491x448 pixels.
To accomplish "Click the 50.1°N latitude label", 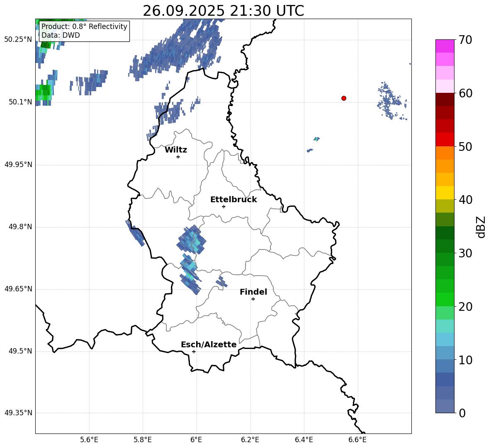I will click(20, 102).
